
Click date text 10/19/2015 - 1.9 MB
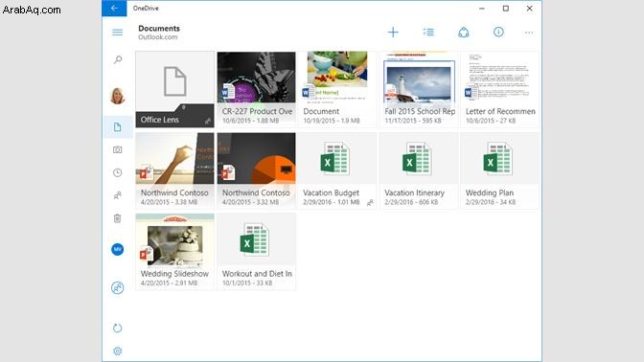[332, 121]
